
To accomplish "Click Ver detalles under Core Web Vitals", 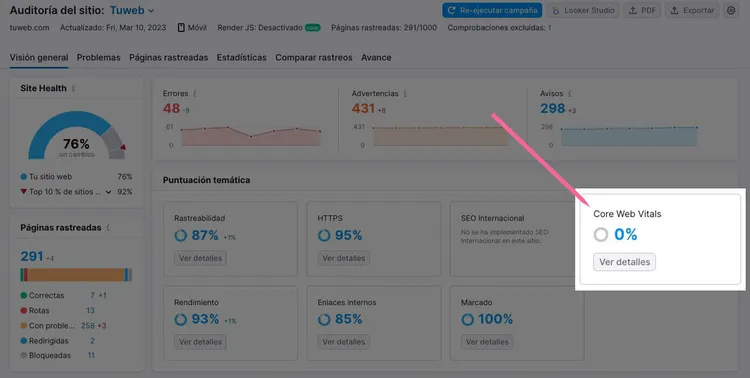I will (625, 262).
